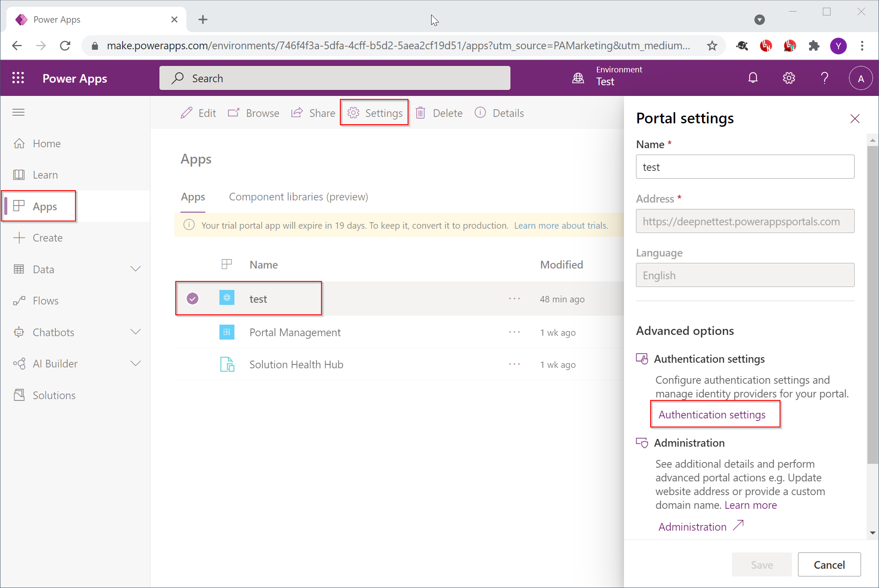Click the Delete trash toolbar item

click(x=439, y=113)
